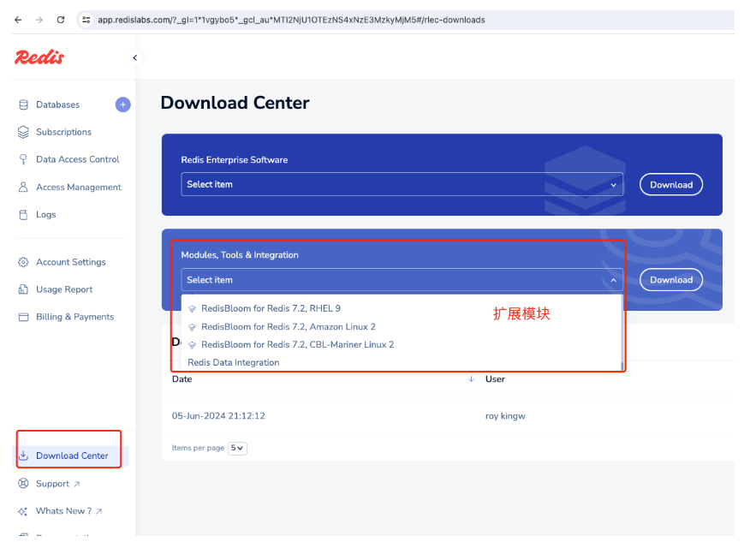The height and width of the screenshot is (542, 756).
Task: Collapse the Modules dropdown via its up chevron
Action: [613, 280]
